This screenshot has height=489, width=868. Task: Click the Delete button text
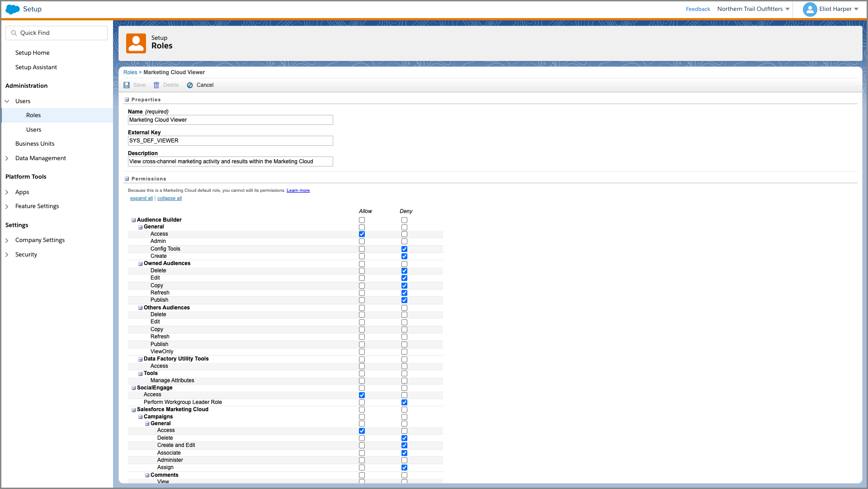pos(171,85)
